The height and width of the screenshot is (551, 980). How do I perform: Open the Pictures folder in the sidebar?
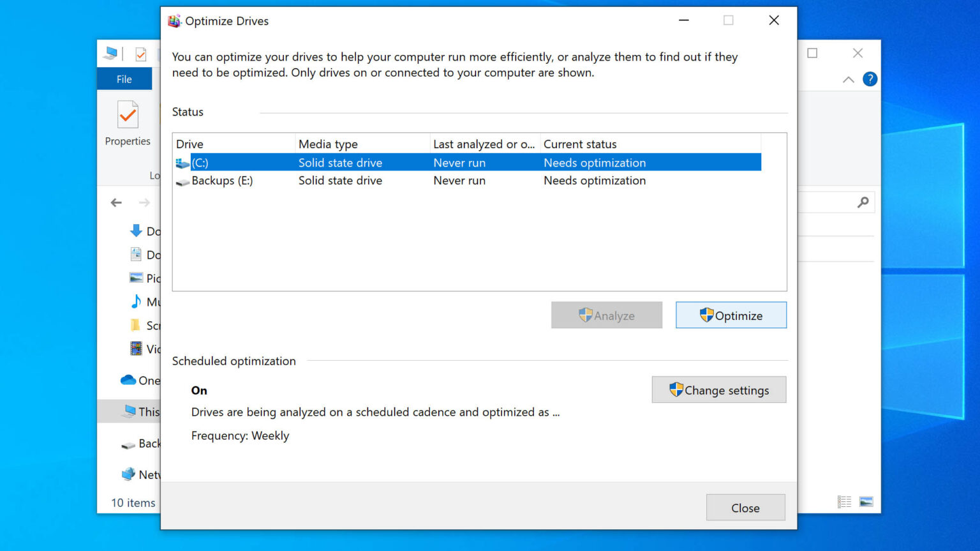(147, 278)
